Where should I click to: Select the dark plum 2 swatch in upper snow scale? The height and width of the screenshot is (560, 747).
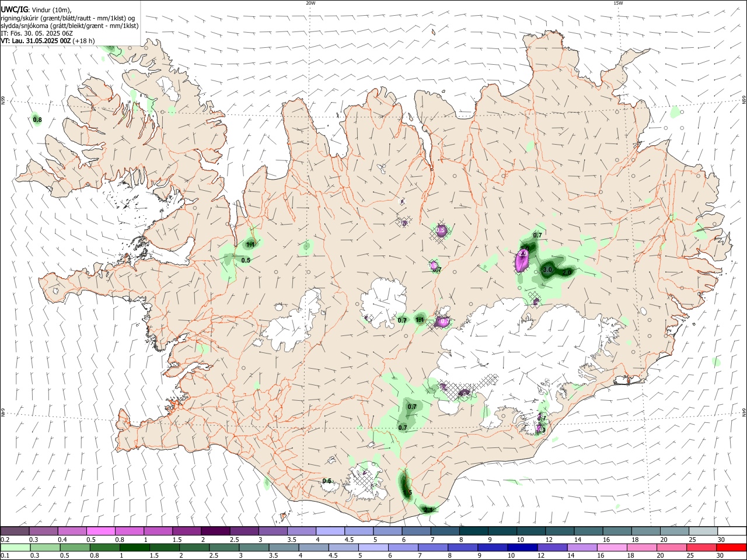pyautogui.click(x=215, y=531)
